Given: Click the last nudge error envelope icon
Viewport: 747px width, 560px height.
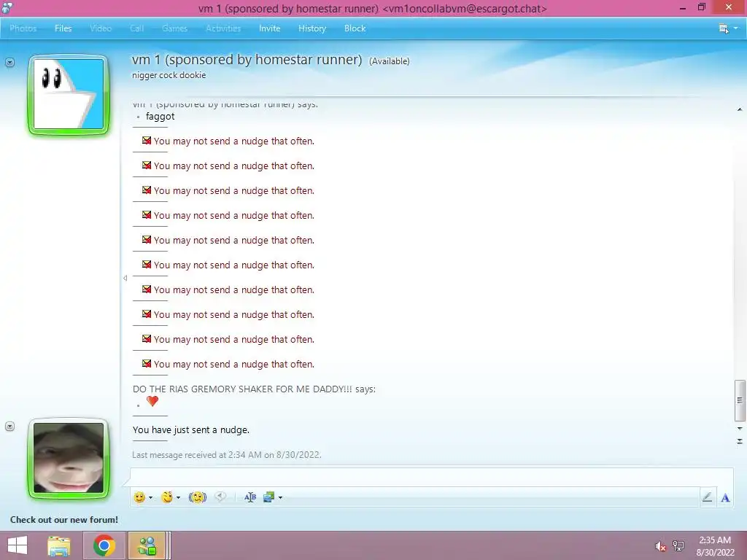Looking at the screenshot, I should pyautogui.click(x=147, y=363).
